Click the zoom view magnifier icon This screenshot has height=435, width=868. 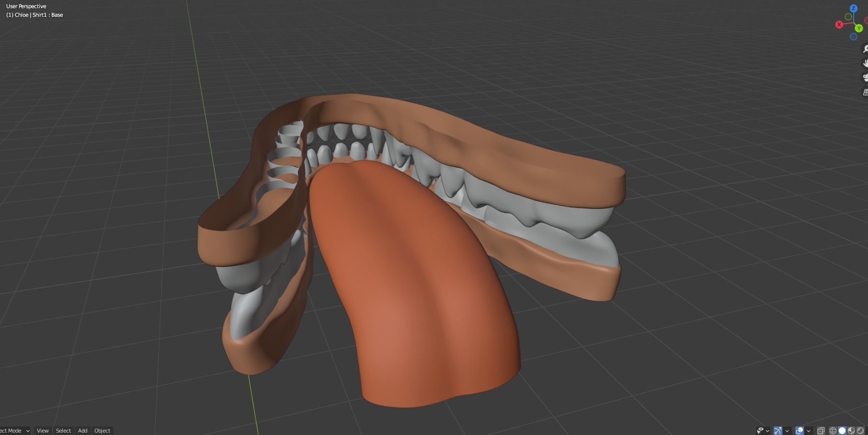point(865,49)
